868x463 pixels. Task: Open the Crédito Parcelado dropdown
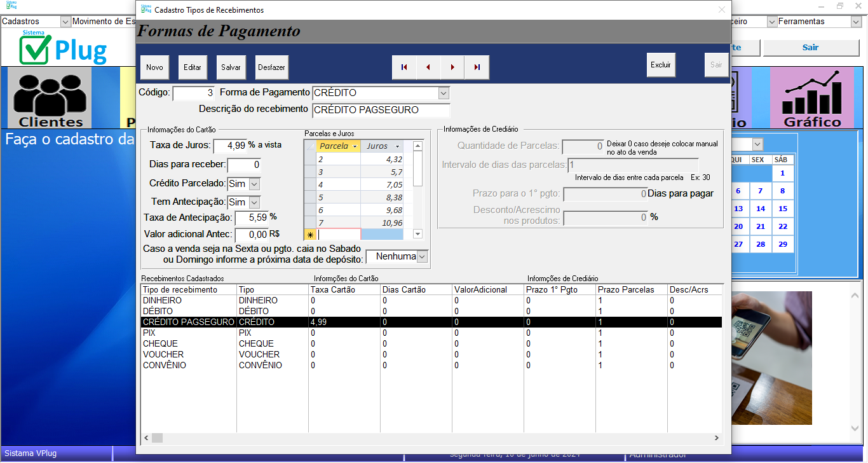254,184
